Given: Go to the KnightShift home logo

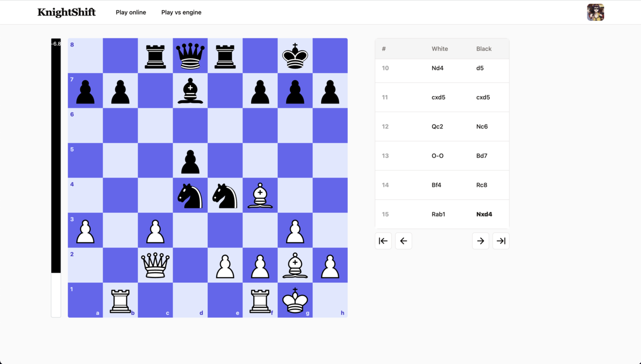Looking at the screenshot, I should (x=66, y=12).
